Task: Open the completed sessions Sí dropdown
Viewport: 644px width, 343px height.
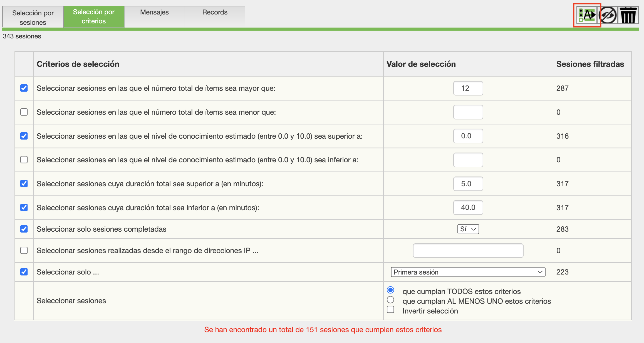Action: click(468, 229)
